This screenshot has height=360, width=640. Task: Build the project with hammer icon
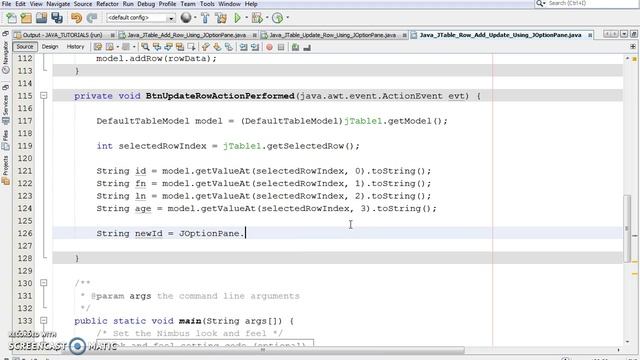click(x=205, y=18)
